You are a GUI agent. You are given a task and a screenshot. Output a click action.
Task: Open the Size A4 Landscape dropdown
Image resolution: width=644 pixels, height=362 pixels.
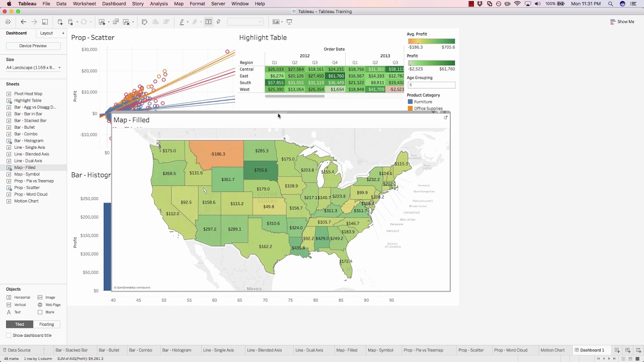pyautogui.click(x=33, y=67)
